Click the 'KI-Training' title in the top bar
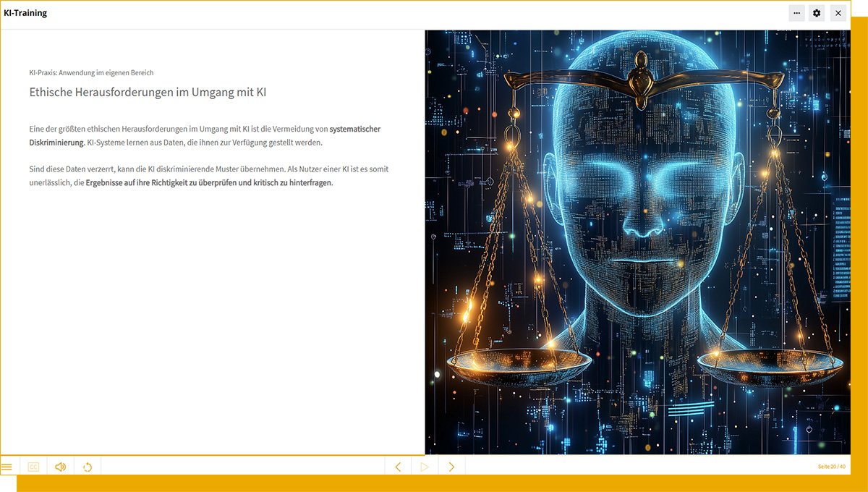This screenshot has width=868, height=492. [25, 12]
